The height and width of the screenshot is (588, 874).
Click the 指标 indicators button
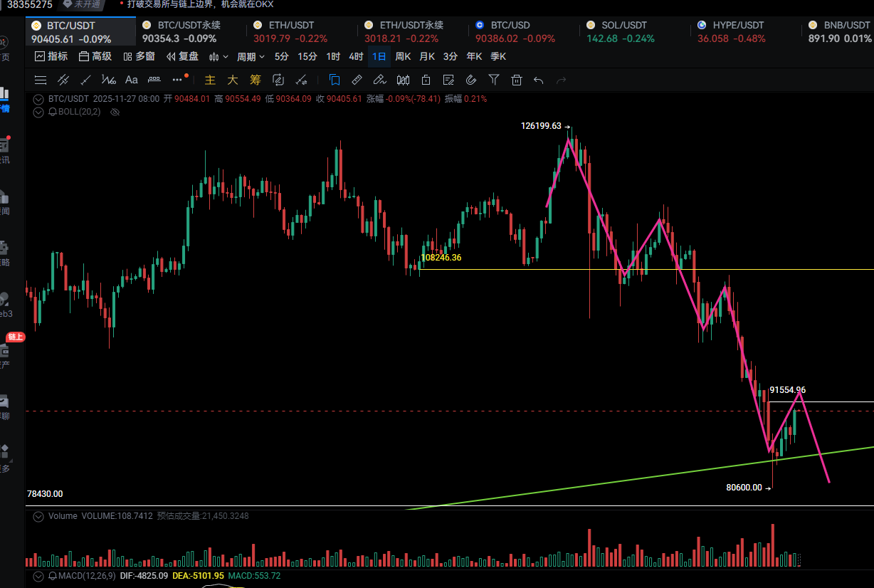[51, 56]
